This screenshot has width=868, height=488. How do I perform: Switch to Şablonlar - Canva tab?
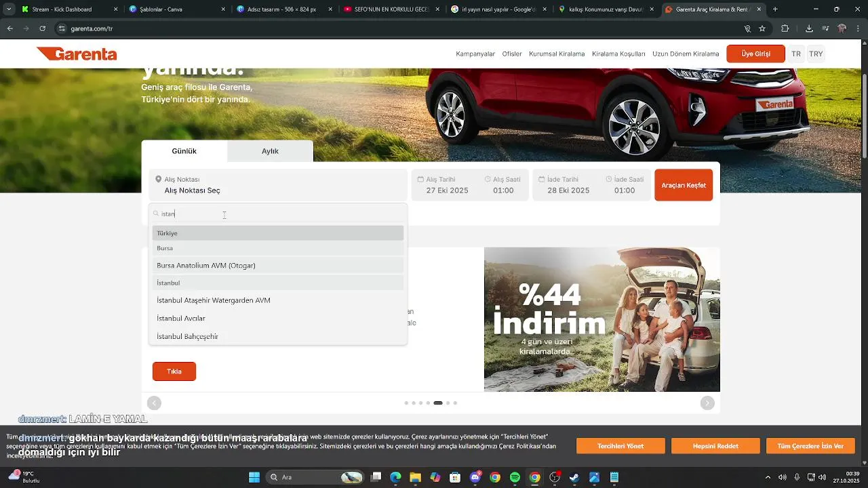(176, 9)
